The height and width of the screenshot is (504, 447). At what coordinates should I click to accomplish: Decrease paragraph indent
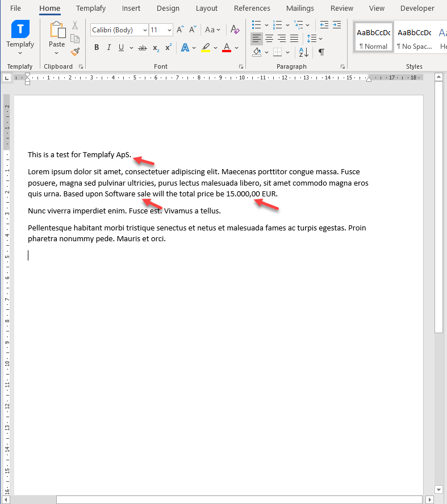[x=324, y=25]
